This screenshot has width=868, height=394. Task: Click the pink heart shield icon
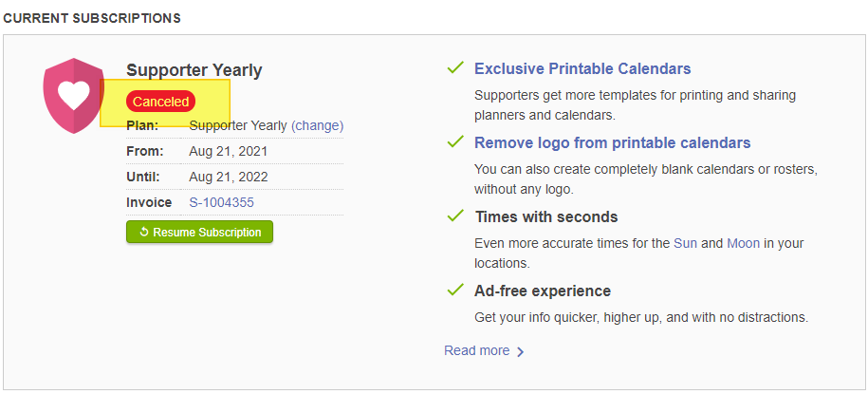click(74, 95)
